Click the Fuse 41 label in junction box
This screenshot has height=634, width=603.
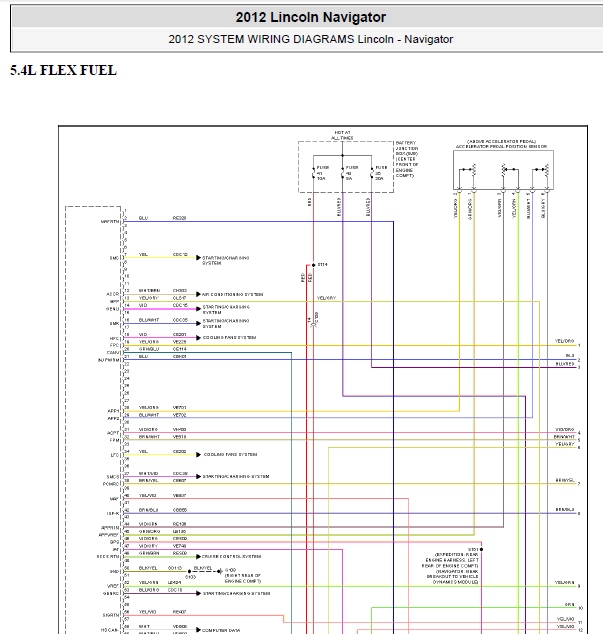click(x=322, y=173)
